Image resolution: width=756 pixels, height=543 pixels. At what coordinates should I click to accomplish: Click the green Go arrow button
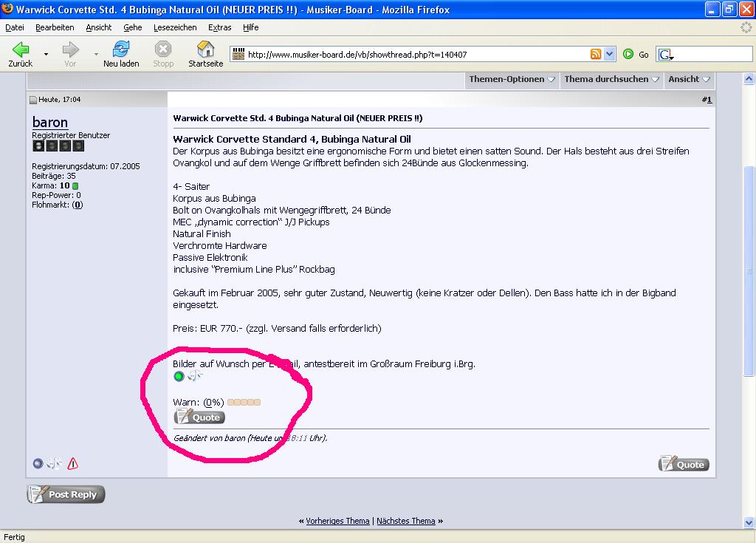pos(628,54)
